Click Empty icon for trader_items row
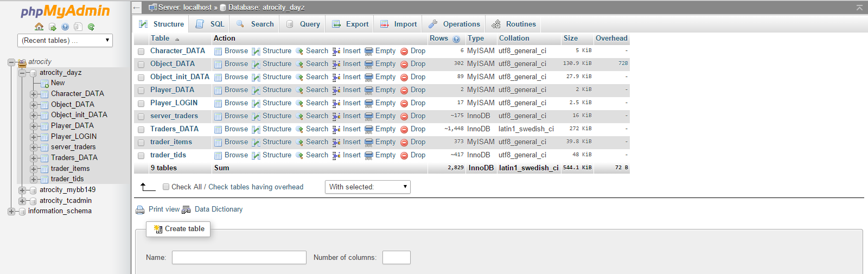The width and height of the screenshot is (868, 274). click(x=369, y=143)
